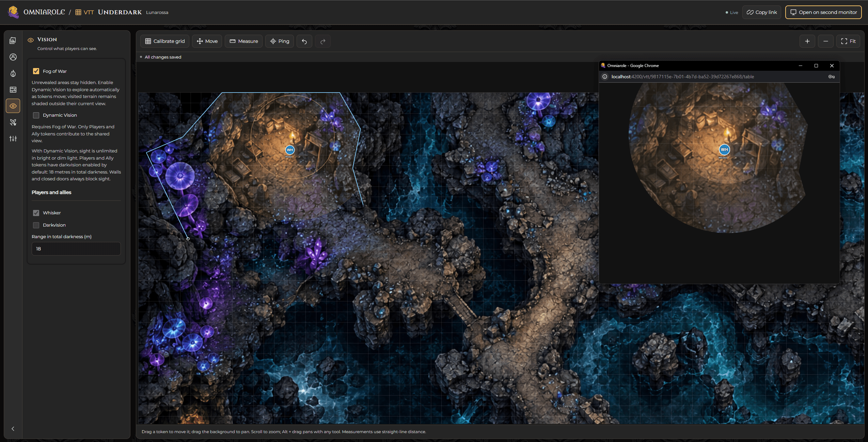Uncheck the Fog of War checkbox
The width and height of the screenshot is (868, 442).
click(x=36, y=71)
